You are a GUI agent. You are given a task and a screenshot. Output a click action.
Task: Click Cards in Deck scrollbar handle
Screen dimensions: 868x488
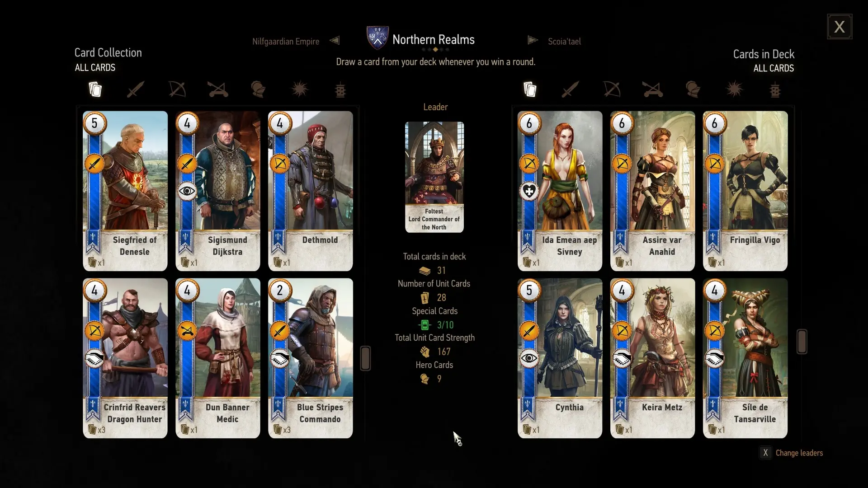click(x=802, y=341)
